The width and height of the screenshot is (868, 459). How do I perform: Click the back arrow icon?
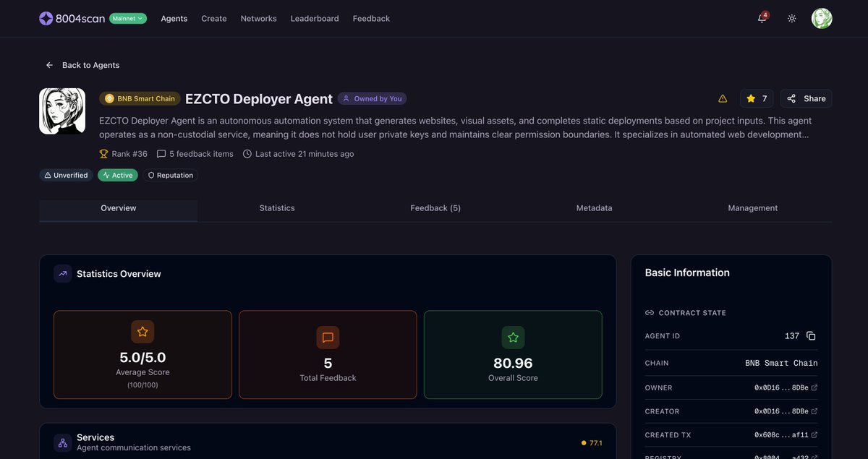point(50,65)
